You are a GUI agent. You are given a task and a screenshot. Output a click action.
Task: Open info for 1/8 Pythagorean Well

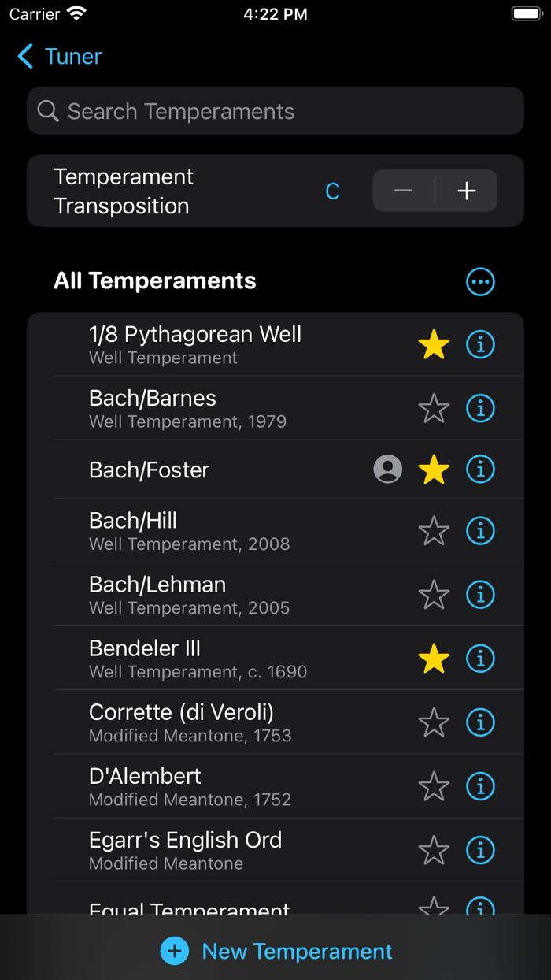pyautogui.click(x=480, y=344)
